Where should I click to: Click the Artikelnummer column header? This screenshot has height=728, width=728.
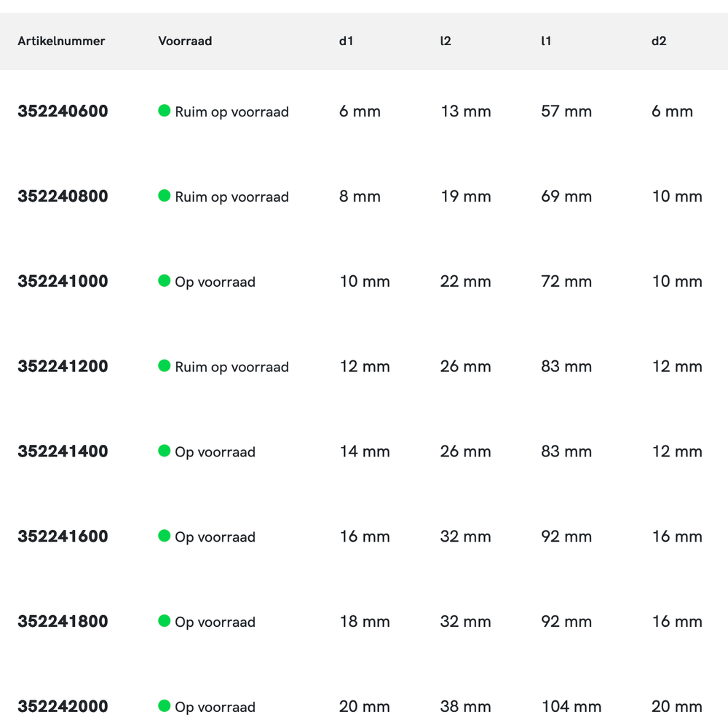(x=61, y=41)
